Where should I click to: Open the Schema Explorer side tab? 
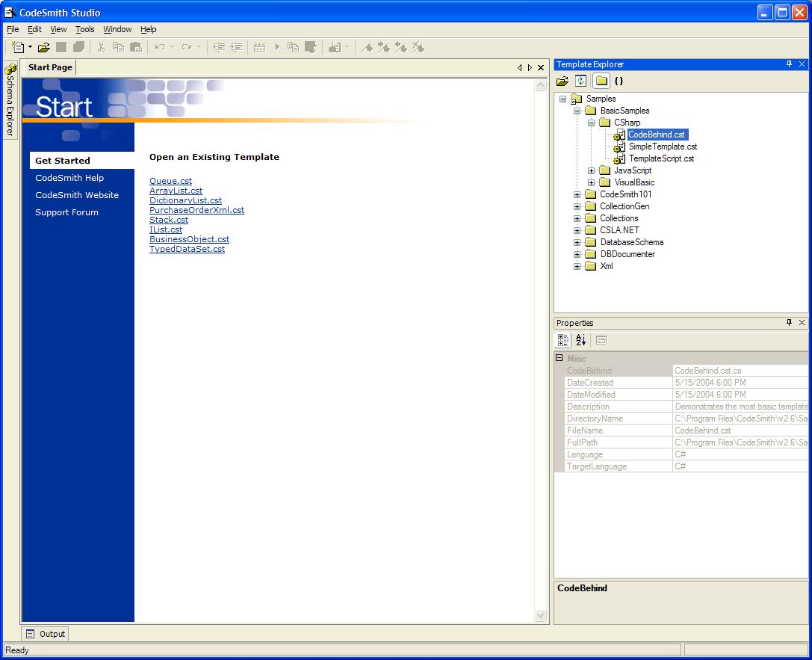(10, 100)
